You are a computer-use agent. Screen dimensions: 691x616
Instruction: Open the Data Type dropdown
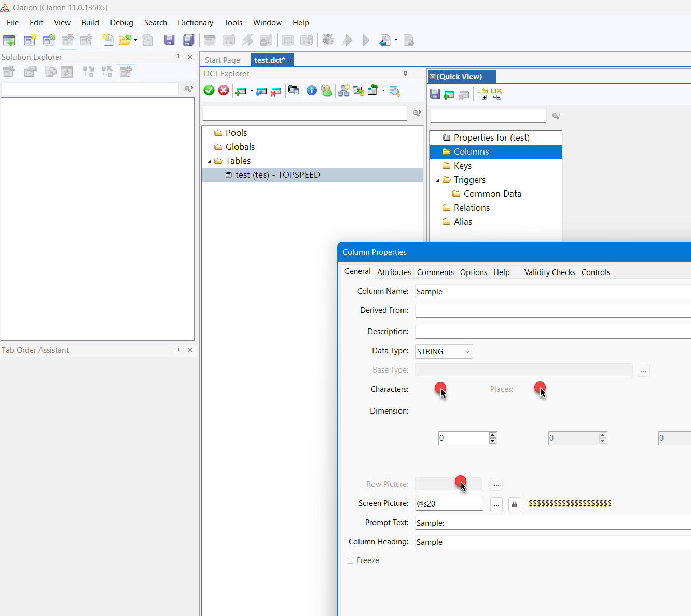pyautogui.click(x=467, y=352)
